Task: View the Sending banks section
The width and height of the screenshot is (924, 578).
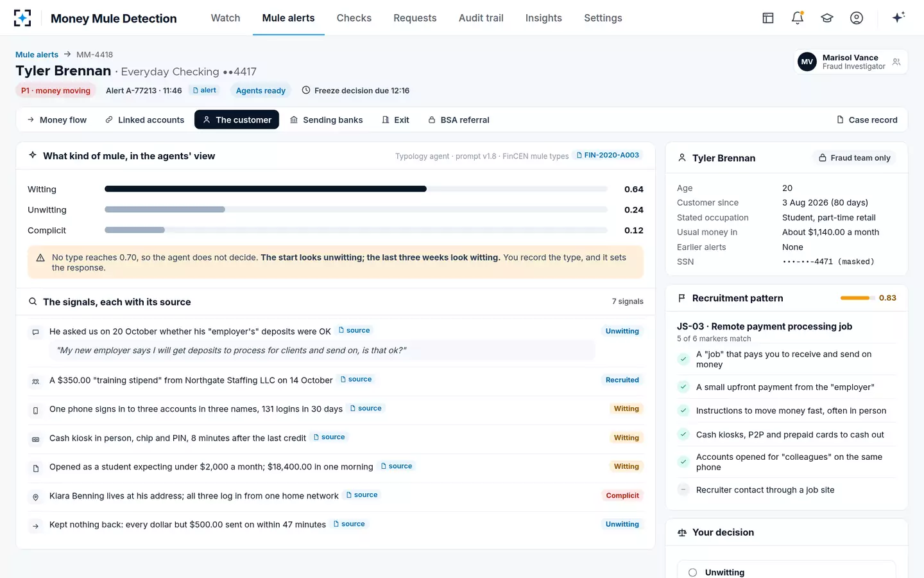Action: tap(327, 120)
